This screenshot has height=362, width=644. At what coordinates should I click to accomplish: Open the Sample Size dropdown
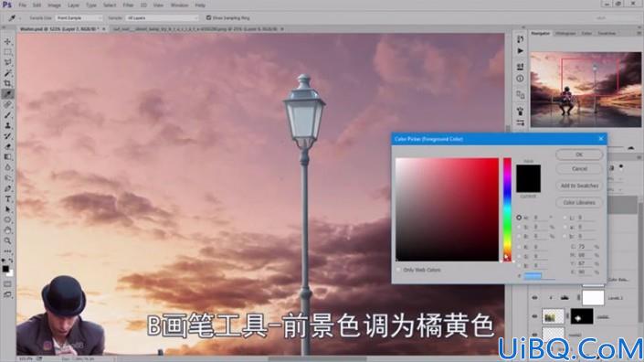79,18
